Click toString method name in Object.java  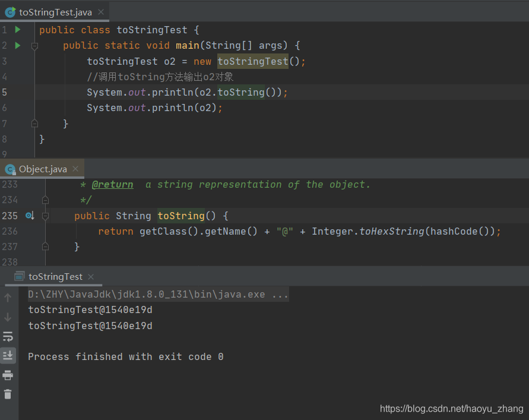(181, 216)
